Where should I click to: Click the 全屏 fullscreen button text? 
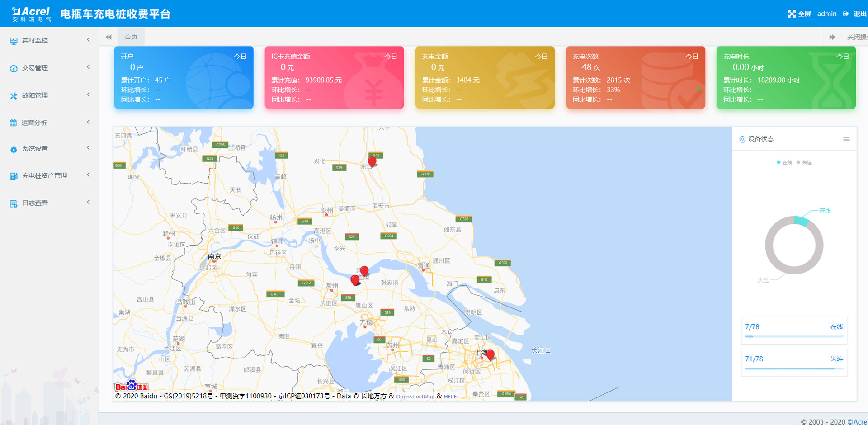click(805, 14)
